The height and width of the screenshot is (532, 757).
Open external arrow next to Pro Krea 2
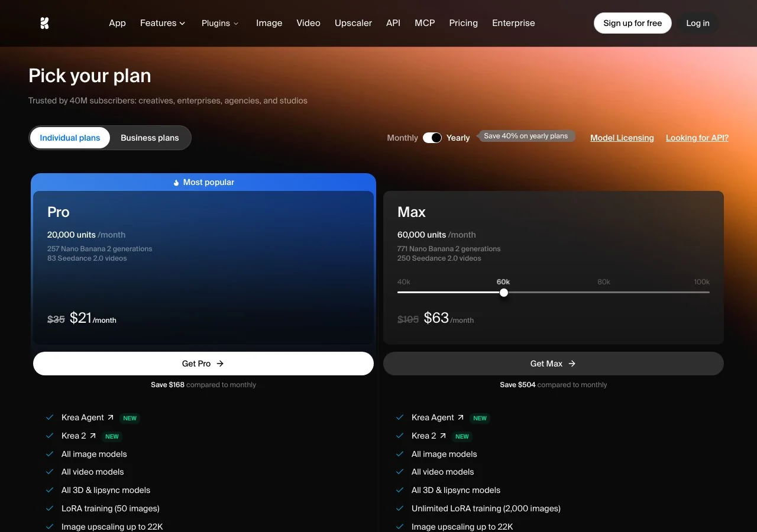click(92, 436)
